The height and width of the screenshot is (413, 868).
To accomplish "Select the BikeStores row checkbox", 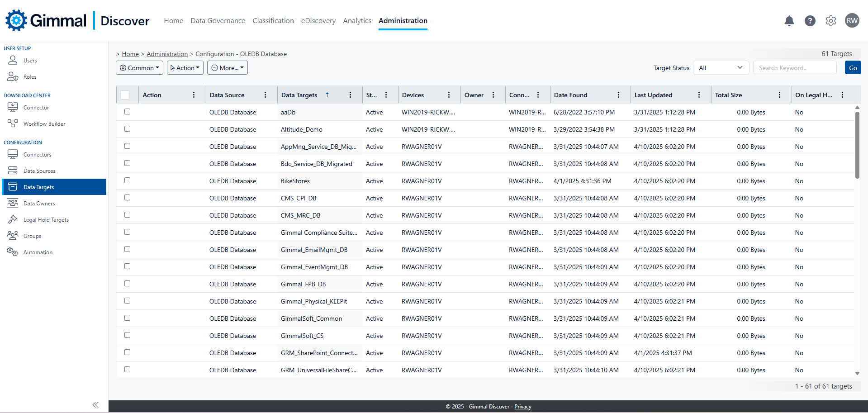I will pos(128,180).
